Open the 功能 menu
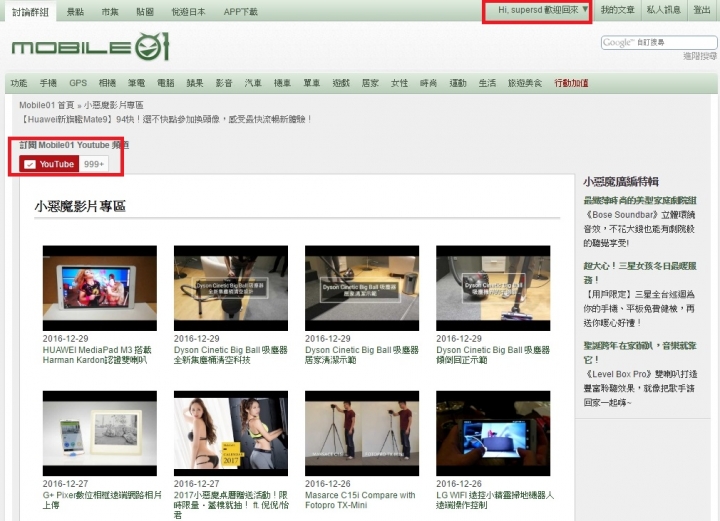This screenshot has height=521, width=720. [19, 83]
